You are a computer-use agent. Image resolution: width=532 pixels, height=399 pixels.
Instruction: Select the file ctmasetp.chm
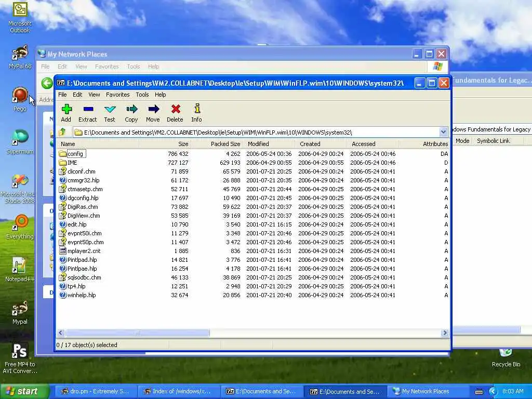click(85, 189)
